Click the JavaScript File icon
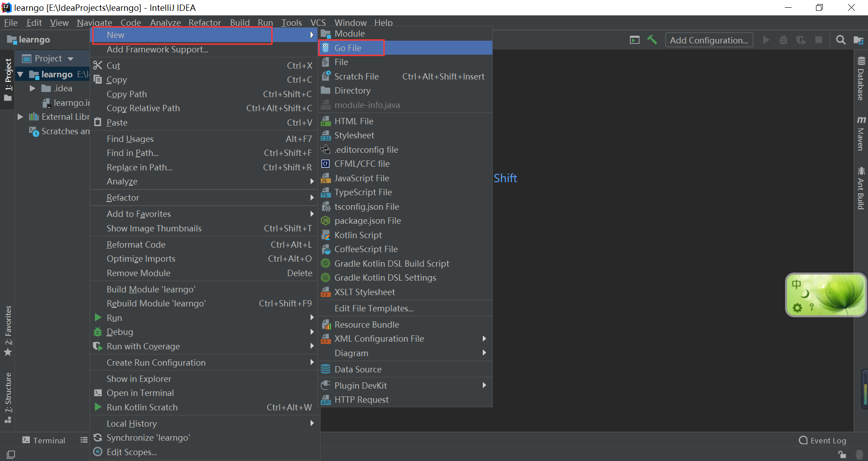The image size is (868, 461). pyautogui.click(x=325, y=178)
